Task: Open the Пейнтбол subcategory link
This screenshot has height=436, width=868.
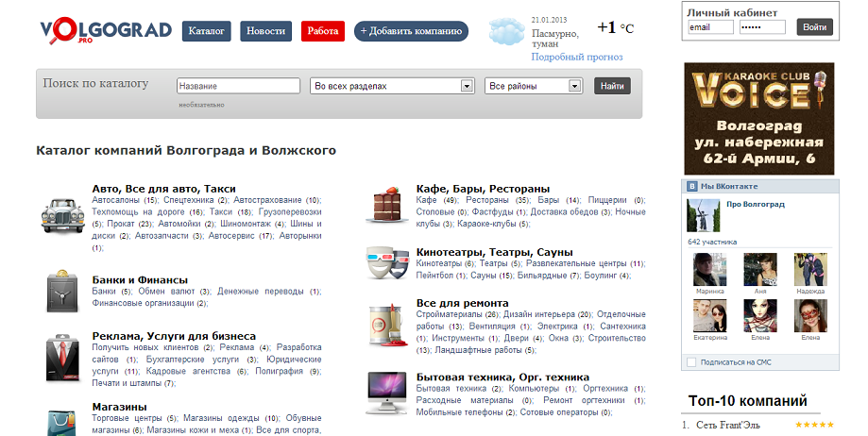Action: tap(434, 276)
